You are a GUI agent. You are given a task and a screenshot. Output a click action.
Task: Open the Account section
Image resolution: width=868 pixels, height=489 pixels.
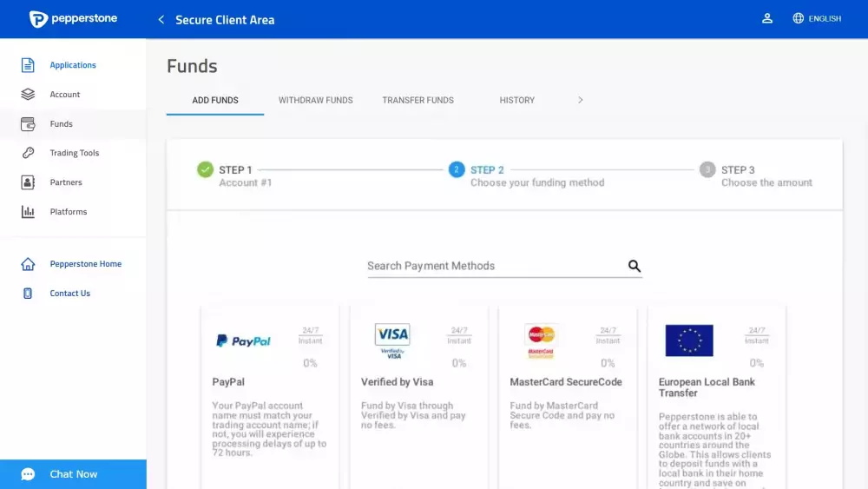(65, 94)
